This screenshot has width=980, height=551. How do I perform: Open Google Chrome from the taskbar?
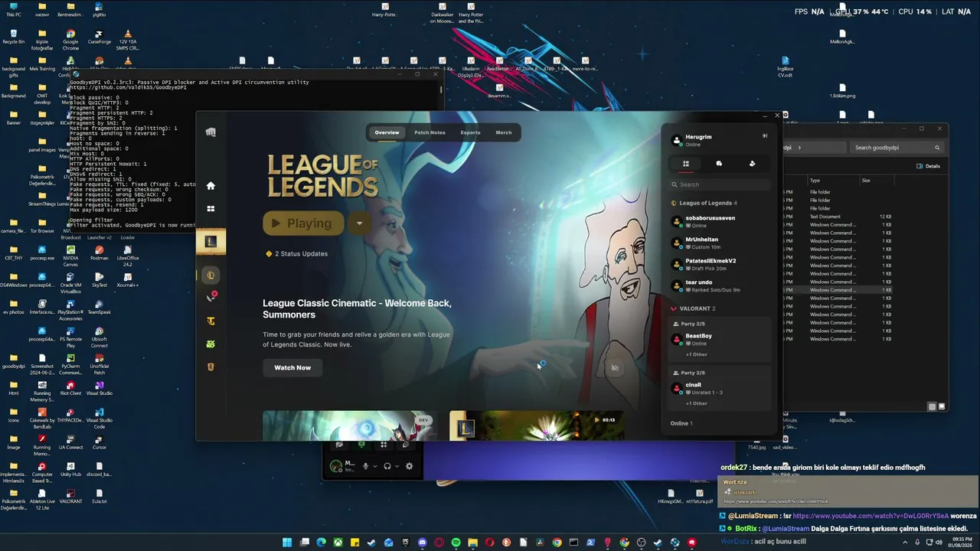click(x=557, y=543)
